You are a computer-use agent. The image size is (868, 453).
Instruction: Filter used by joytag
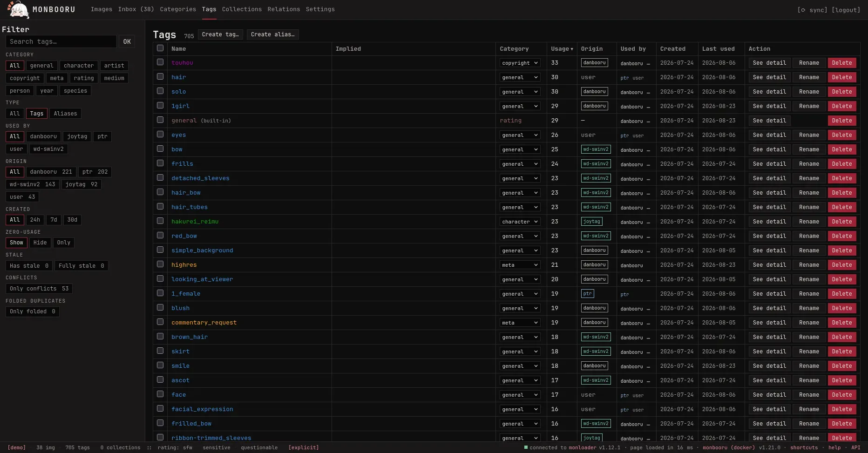77,136
